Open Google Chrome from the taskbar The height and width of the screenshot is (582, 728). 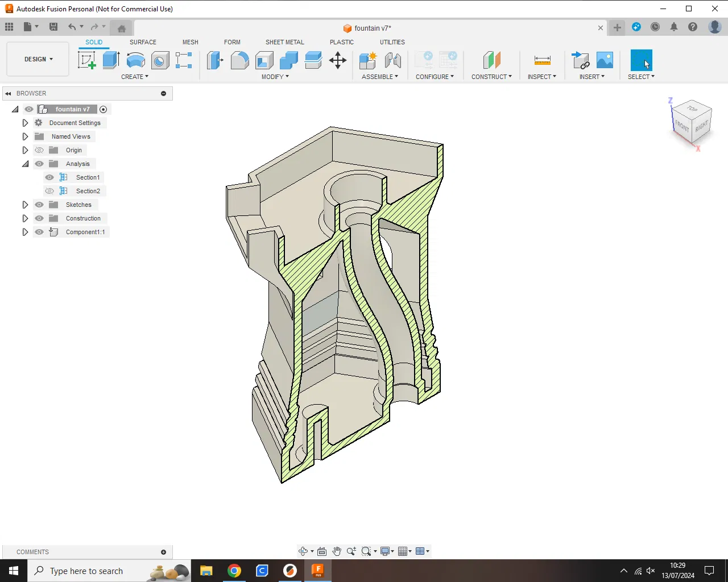pyautogui.click(x=234, y=571)
